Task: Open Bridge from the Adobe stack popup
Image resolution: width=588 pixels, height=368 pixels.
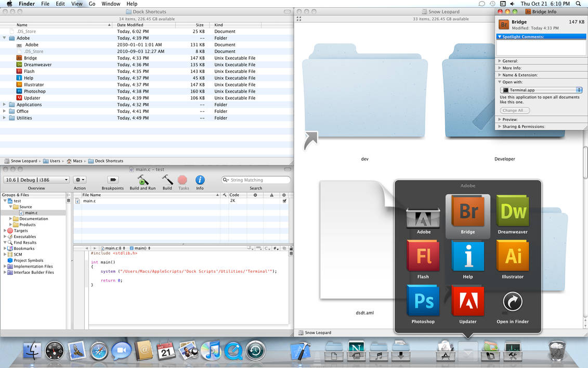Action: pyautogui.click(x=467, y=215)
